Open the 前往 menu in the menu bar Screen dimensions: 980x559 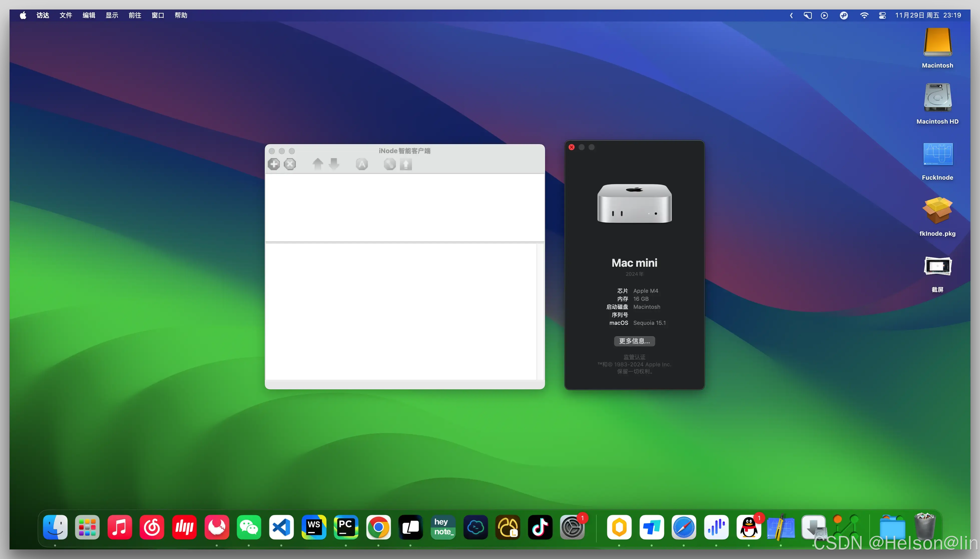(x=135, y=15)
